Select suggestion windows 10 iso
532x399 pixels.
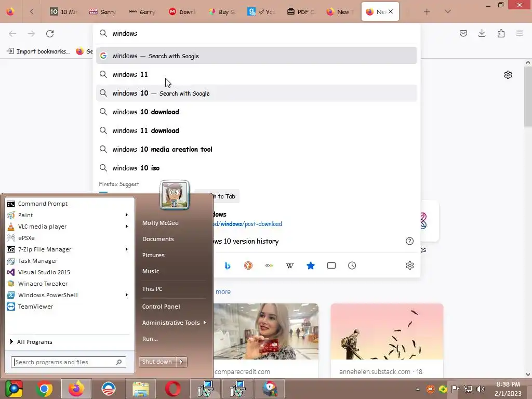tap(257, 168)
